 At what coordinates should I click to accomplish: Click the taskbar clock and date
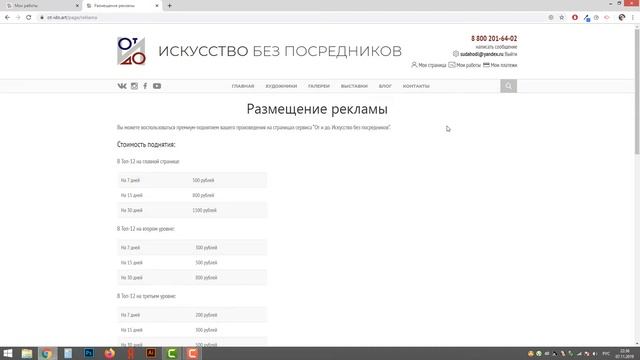624,353
